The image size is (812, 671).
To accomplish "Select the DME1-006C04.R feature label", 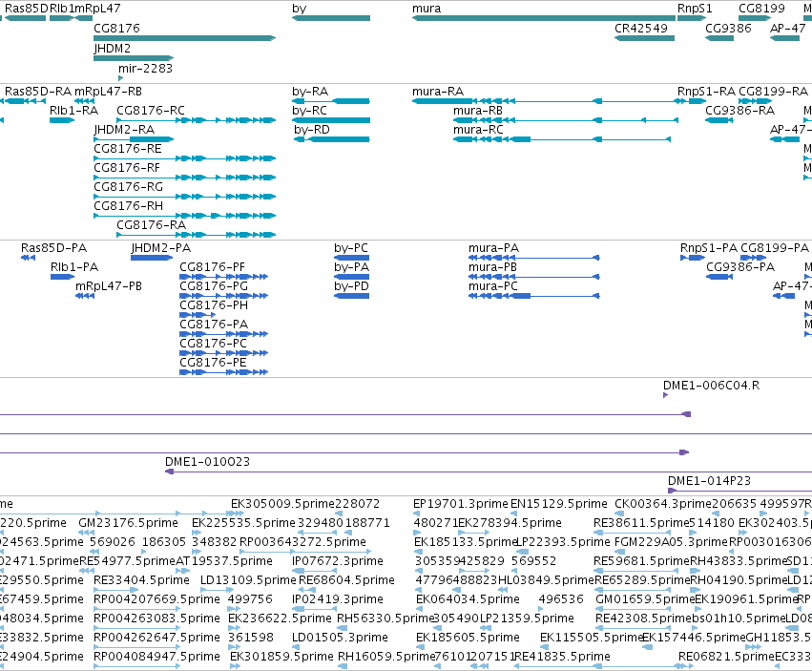I will tap(712, 386).
